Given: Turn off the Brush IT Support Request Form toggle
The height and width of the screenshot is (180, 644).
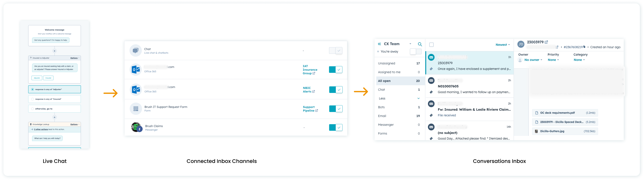Looking at the screenshot, I should pyautogui.click(x=336, y=109).
